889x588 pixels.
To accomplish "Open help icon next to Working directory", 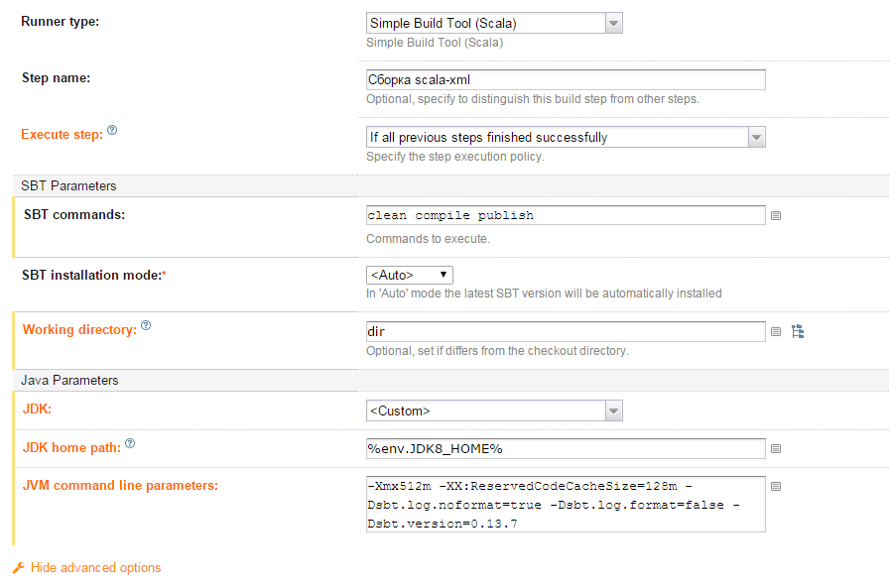I will click(146, 325).
